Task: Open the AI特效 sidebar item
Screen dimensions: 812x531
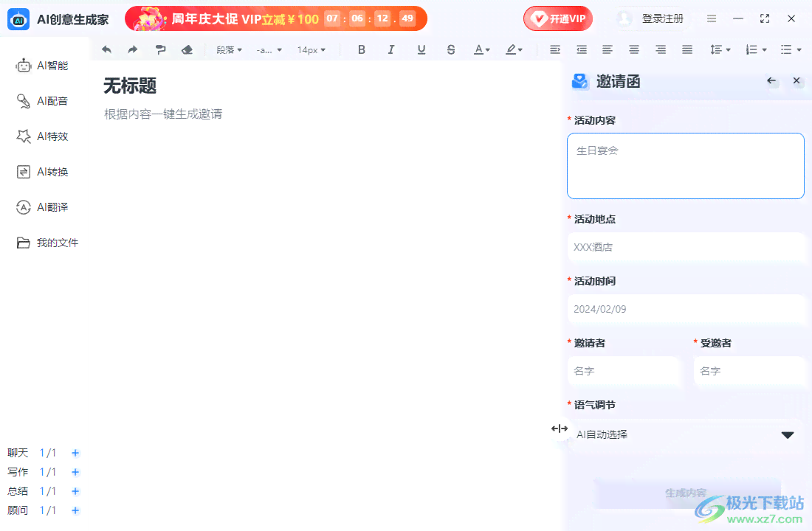Action: point(43,136)
